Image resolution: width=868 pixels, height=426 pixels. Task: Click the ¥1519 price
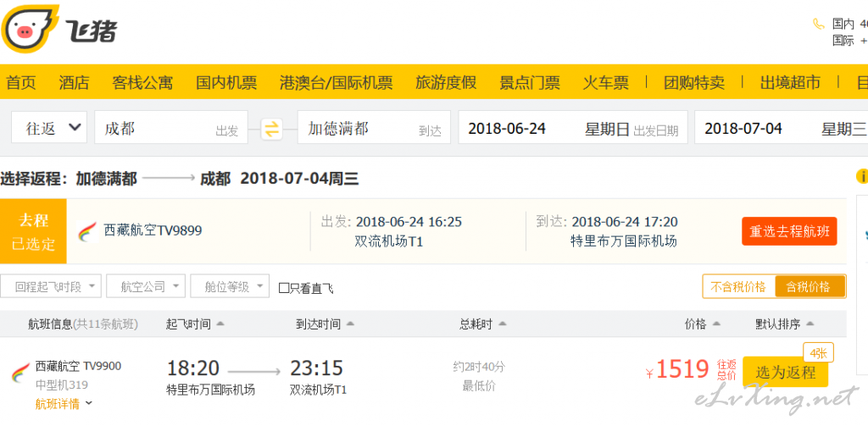(677, 369)
